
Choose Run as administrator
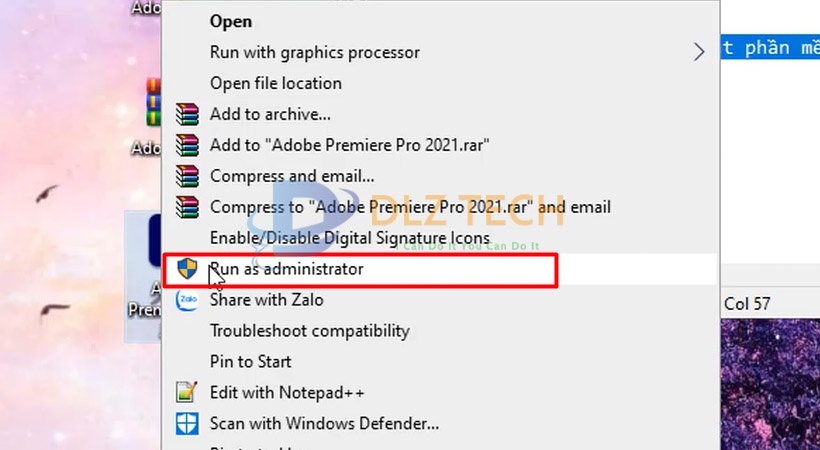(x=286, y=269)
